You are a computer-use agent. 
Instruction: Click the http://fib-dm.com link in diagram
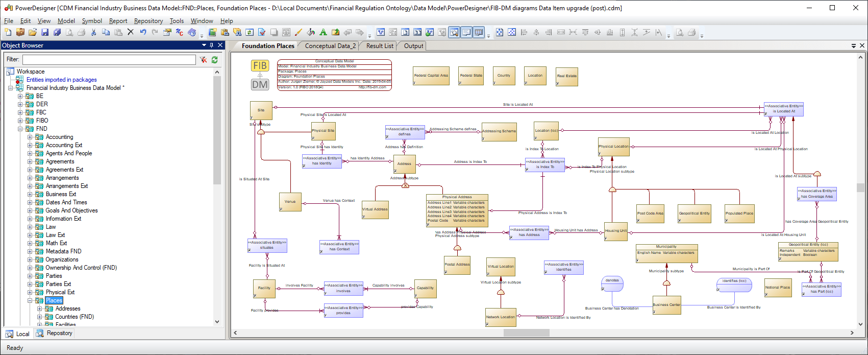pos(373,87)
